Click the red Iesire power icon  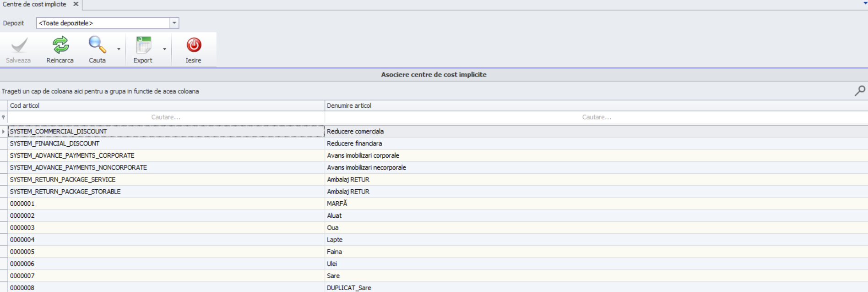[x=194, y=45]
